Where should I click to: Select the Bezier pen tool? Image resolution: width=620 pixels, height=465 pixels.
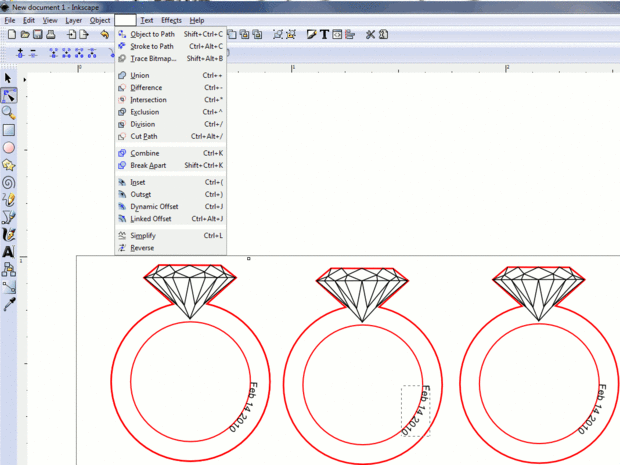click(x=9, y=217)
